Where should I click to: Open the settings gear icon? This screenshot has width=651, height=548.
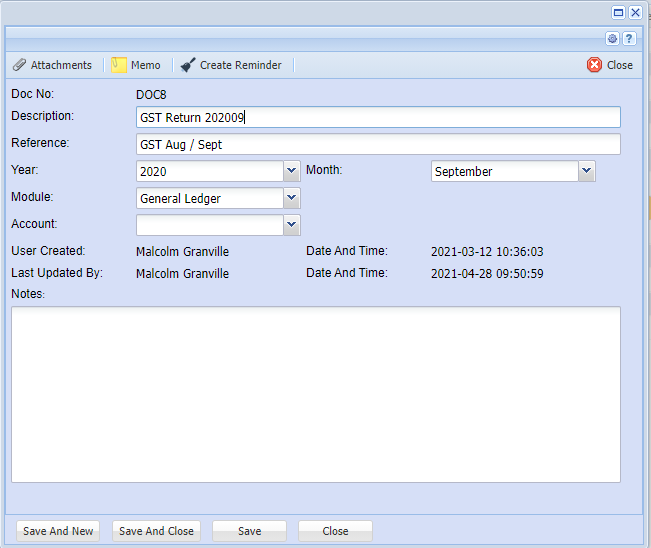[x=613, y=38]
